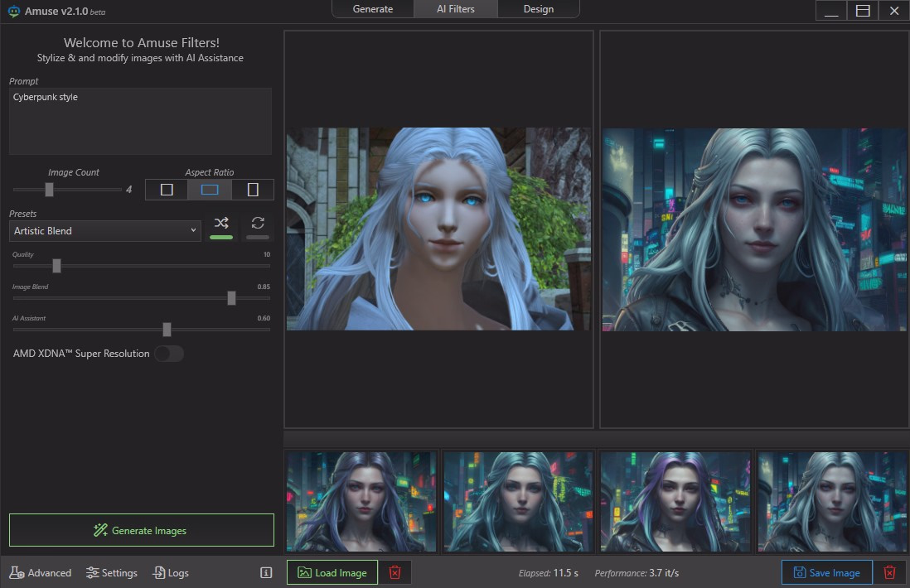
Task: Select the portrait aspect ratio
Action: coord(253,190)
